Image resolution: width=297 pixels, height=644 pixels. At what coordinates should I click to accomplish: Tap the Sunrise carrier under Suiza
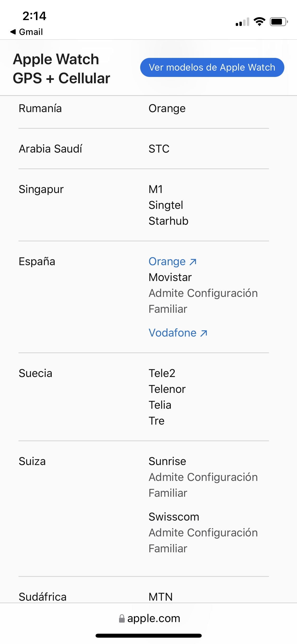point(167,461)
